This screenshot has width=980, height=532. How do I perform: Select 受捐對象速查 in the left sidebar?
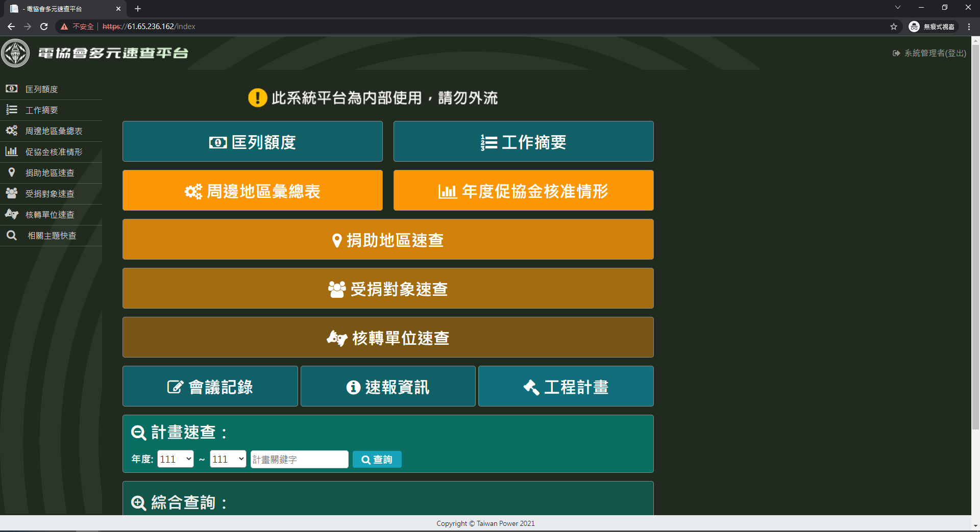[51, 194]
